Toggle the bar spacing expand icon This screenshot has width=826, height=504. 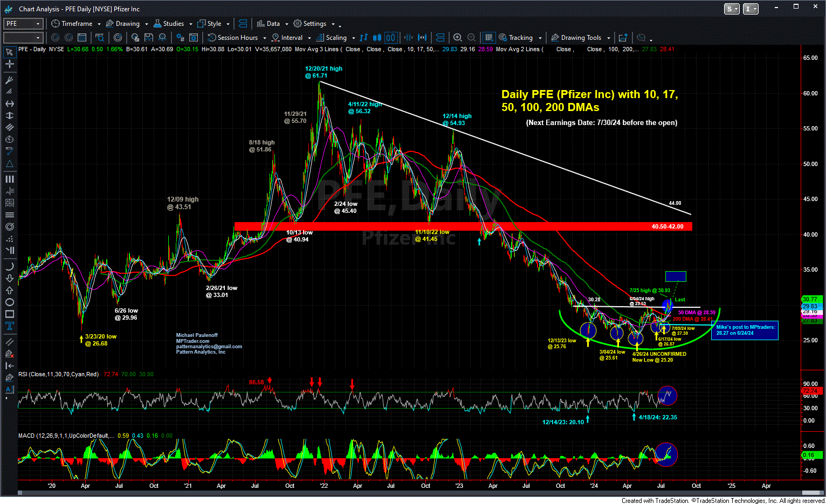(x=422, y=38)
